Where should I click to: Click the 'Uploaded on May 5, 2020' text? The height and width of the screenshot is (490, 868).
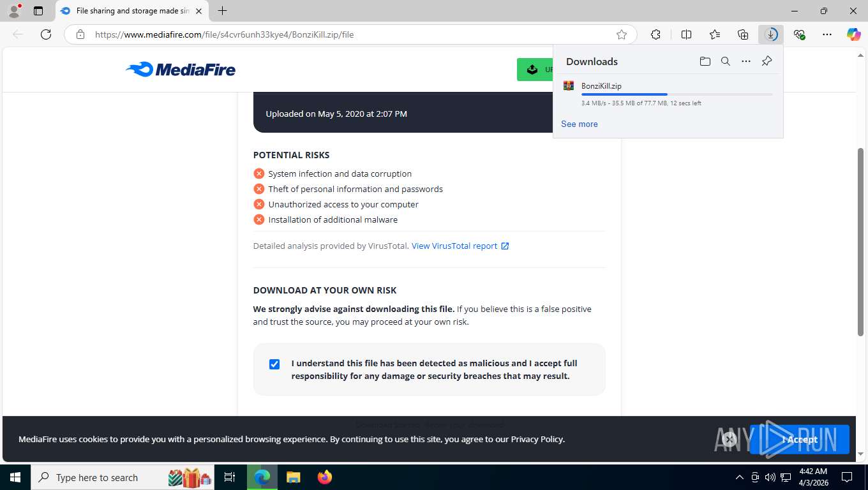coord(336,114)
